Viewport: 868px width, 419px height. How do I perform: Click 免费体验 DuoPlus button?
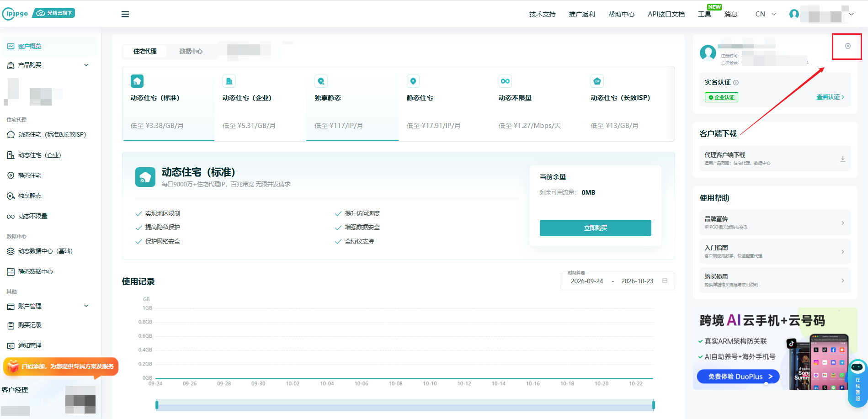click(x=738, y=377)
